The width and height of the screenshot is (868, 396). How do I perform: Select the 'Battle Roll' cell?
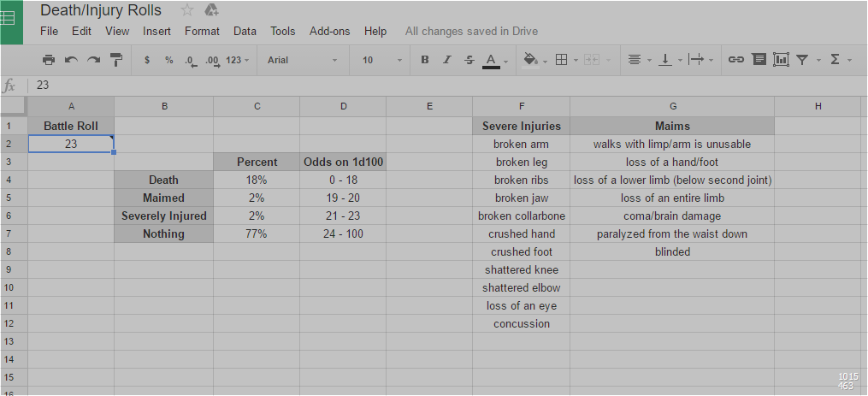(71, 126)
